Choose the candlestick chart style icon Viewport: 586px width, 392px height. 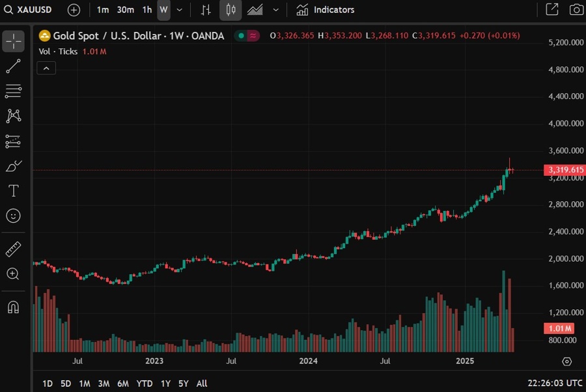(x=230, y=10)
